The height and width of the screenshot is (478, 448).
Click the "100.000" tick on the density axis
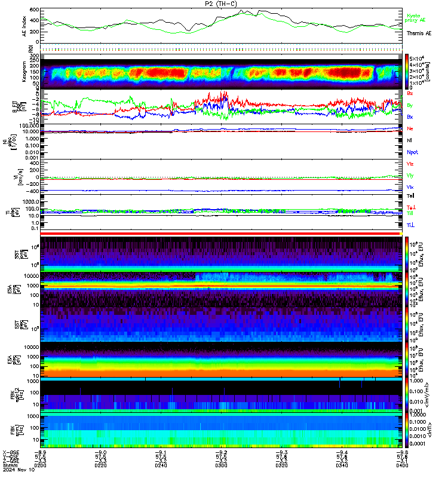coord(29,126)
